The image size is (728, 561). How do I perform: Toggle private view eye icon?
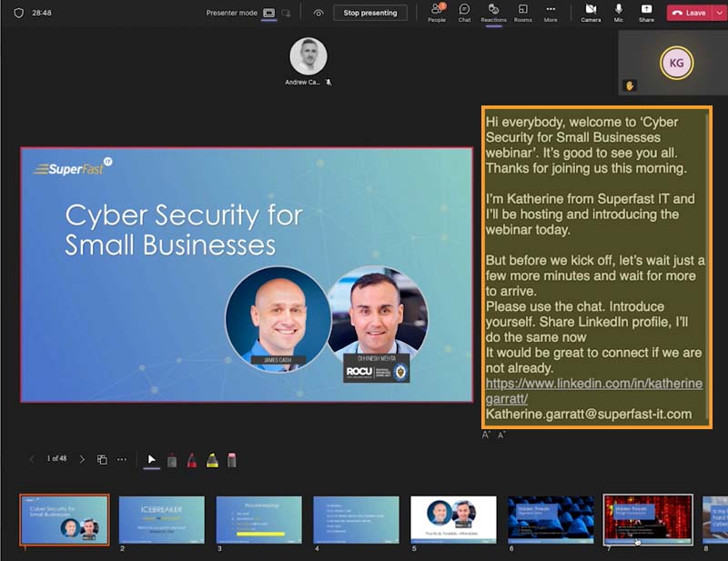[x=318, y=13]
